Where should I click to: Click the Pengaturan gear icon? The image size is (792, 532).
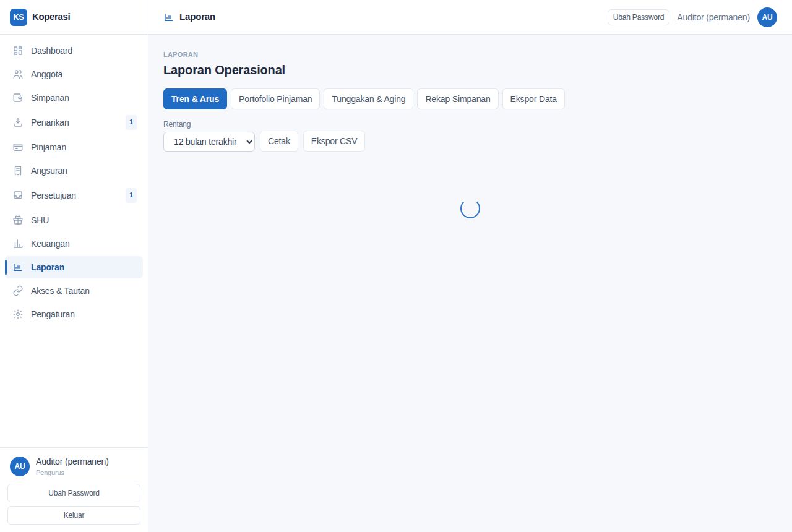point(18,314)
